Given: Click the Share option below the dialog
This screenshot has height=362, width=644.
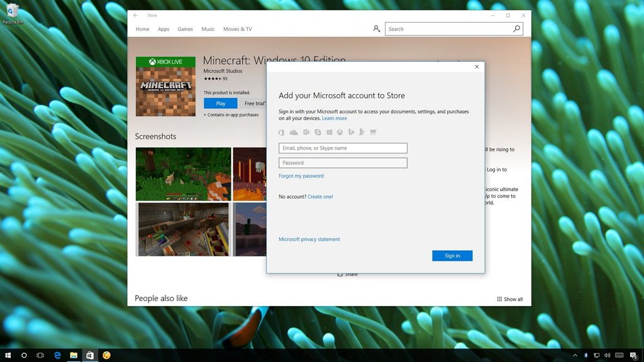Looking at the screenshot, I should click(x=348, y=274).
